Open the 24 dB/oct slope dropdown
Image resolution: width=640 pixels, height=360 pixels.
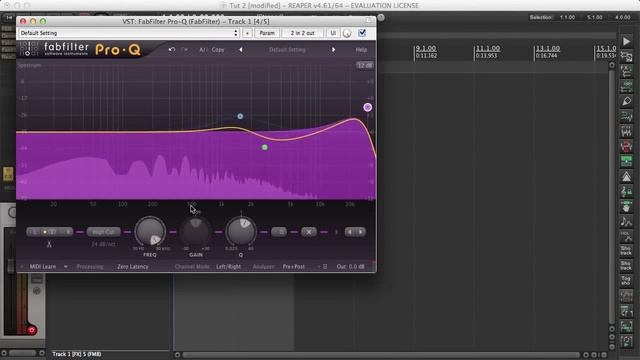pyautogui.click(x=103, y=244)
